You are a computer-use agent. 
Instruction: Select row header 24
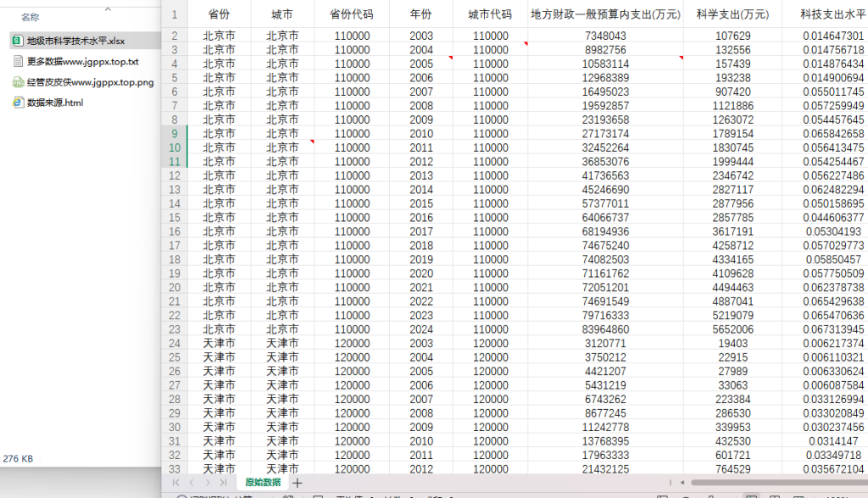pos(175,343)
